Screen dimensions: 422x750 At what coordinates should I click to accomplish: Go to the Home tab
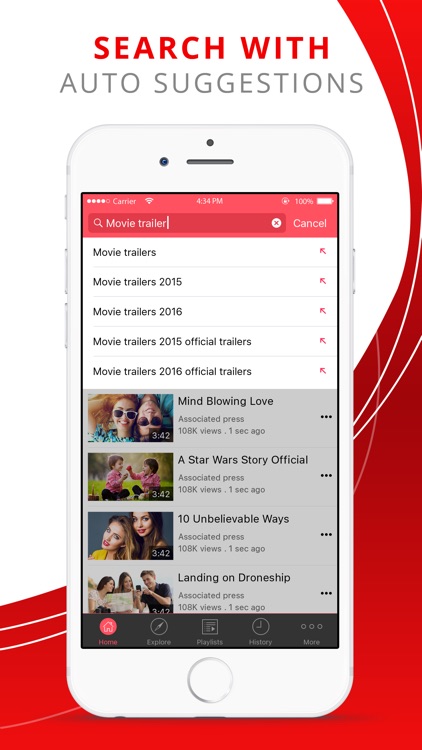(x=108, y=631)
